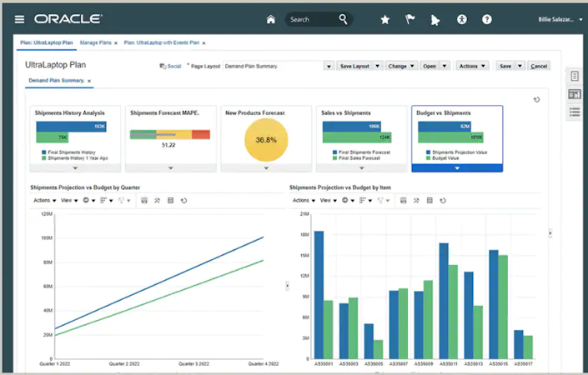
Task: Click the Social link icon
Action: pos(163,66)
